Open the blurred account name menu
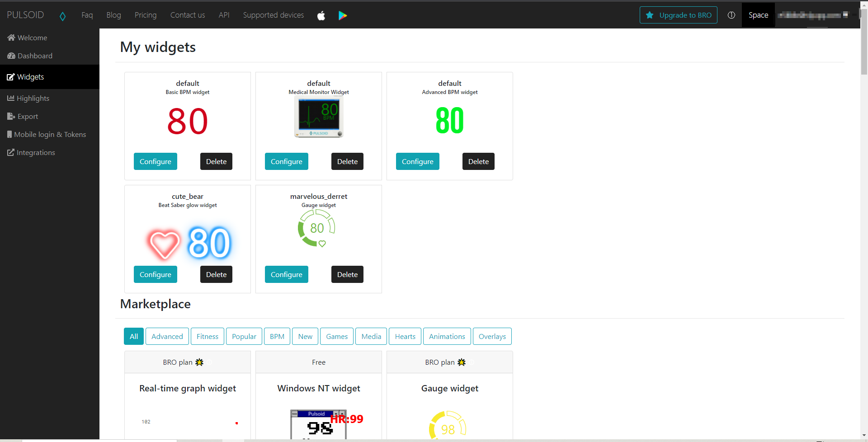The height and width of the screenshot is (442, 868). pos(813,15)
